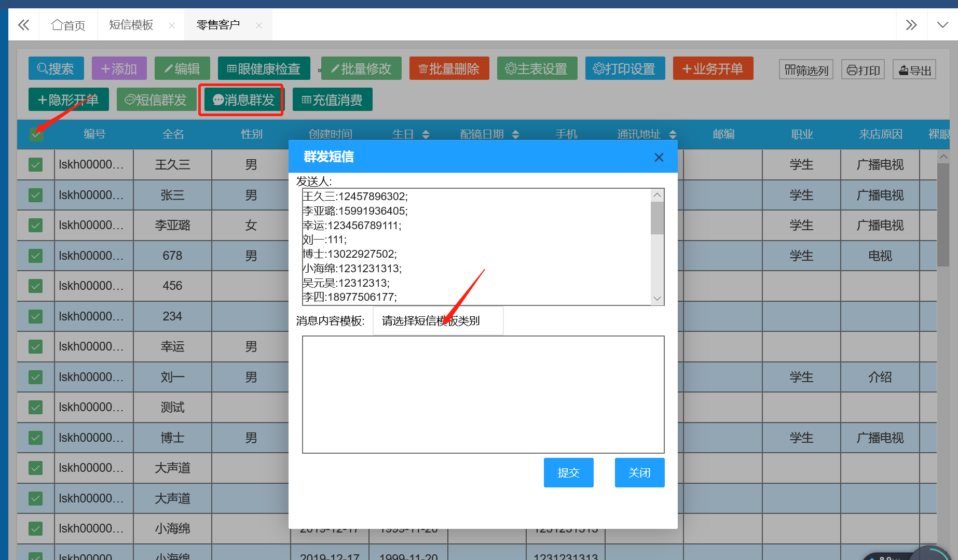Sort by 配镜日期 column arrows

tap(515, 134)
